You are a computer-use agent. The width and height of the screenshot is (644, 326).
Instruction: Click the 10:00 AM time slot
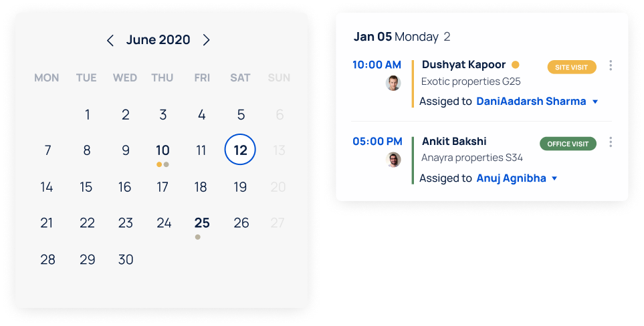tap(377, 65)
